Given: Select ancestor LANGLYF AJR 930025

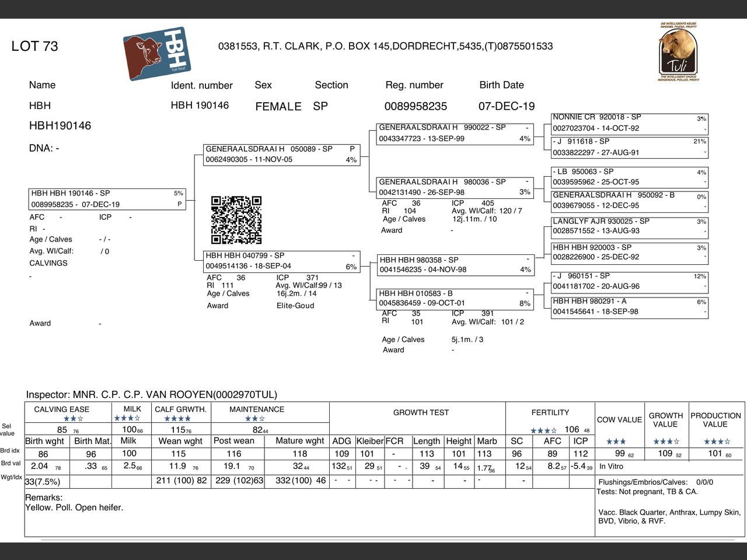Looking at the screenshot, I should [630, 226].
